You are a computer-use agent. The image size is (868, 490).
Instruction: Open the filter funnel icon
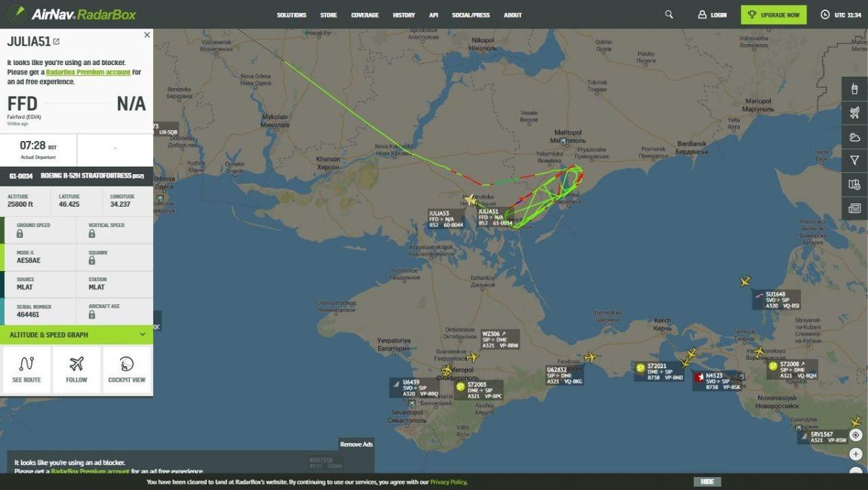click(x=855, y=160)
